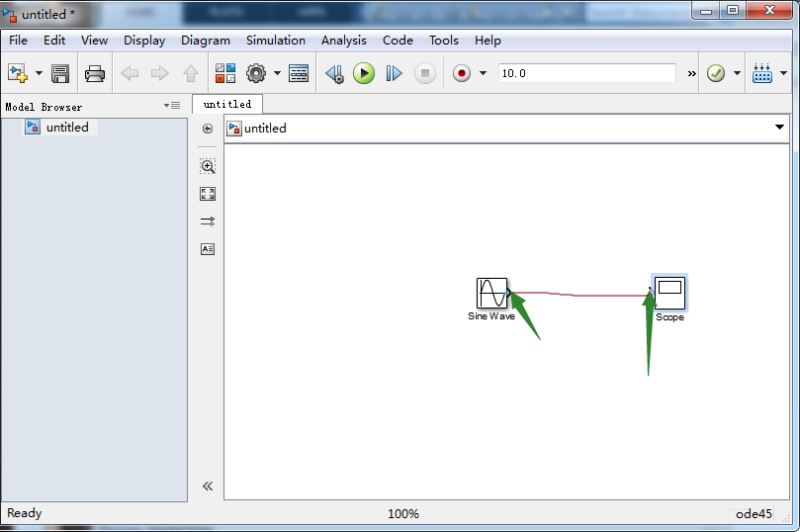
Task: Click the Fit to View palette icon
Action: point(208,194)
